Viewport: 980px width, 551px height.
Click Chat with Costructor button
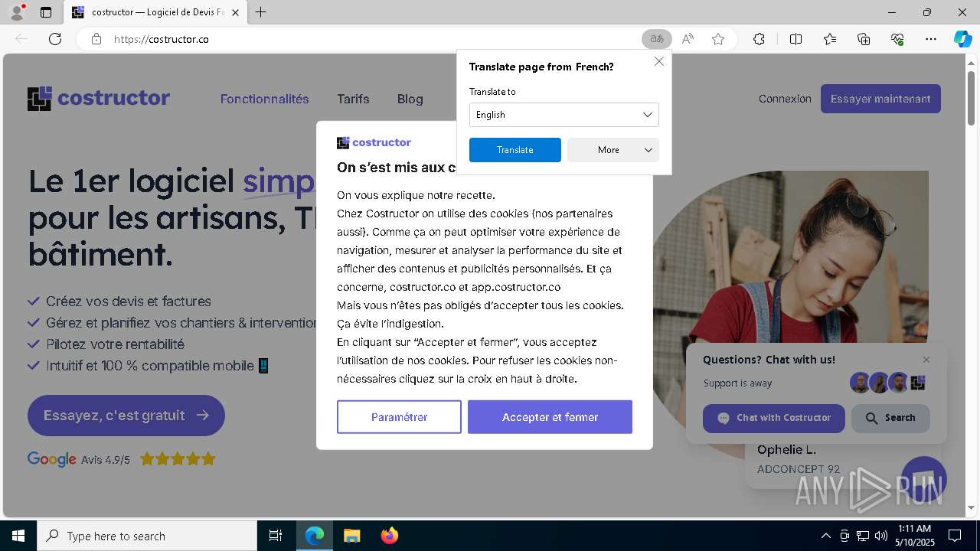[x=774, y=418]
